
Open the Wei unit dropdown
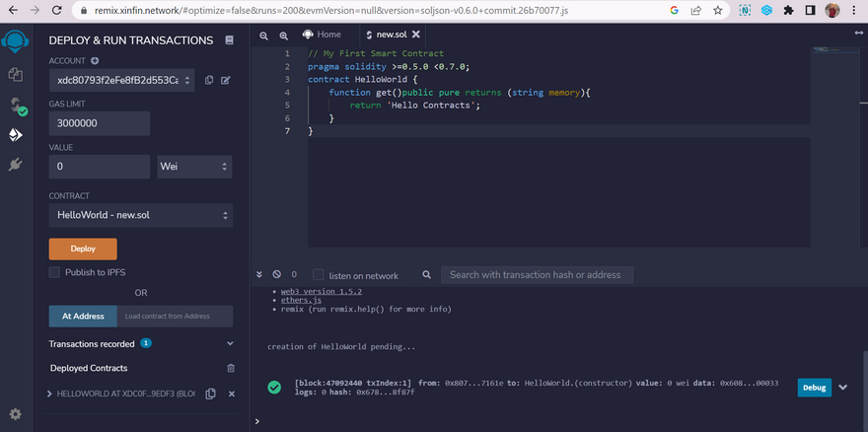point(194,167)
